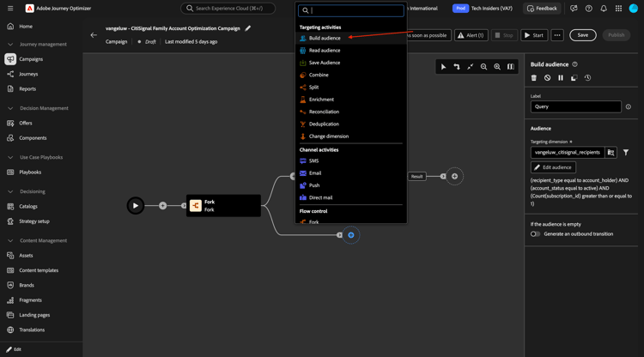Choose SMS channel activity
The height and width of the screenshot is (357, 644).
click(350, 160)
